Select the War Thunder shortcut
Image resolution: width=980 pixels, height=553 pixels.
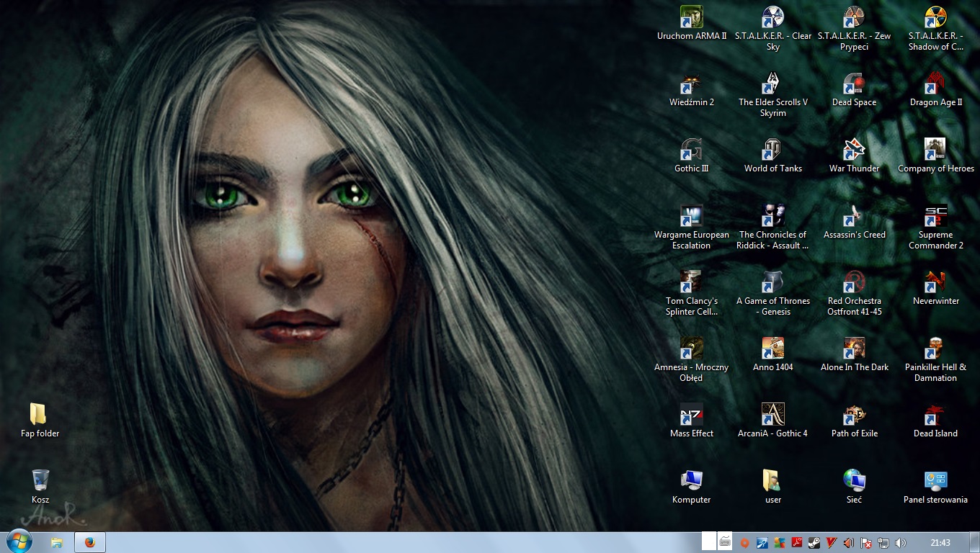[854, 156]
